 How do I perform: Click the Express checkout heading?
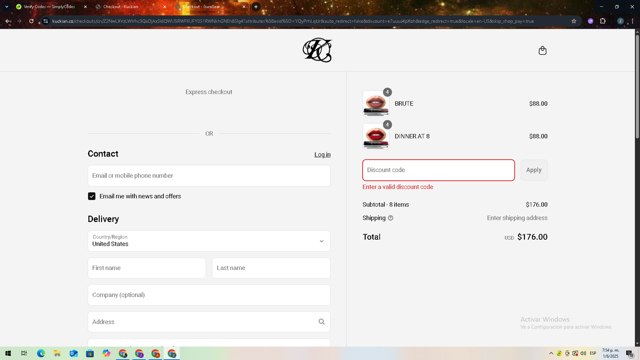(209, 92)
